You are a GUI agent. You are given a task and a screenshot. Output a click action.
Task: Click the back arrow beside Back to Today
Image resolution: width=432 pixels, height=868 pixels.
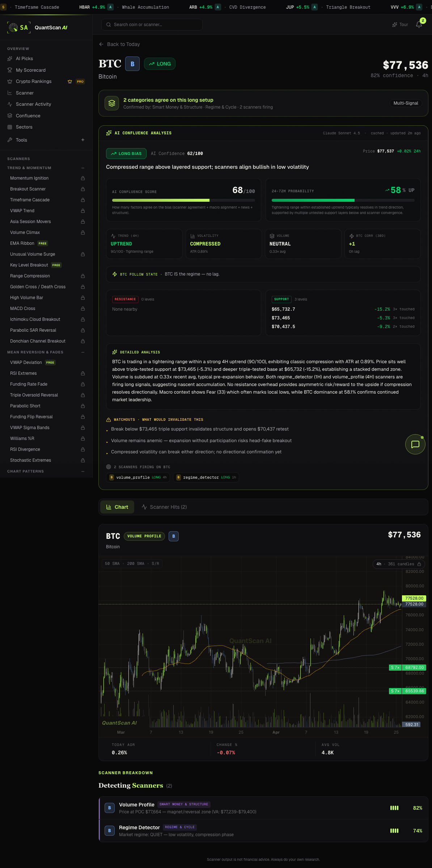[x=101, y=44]
